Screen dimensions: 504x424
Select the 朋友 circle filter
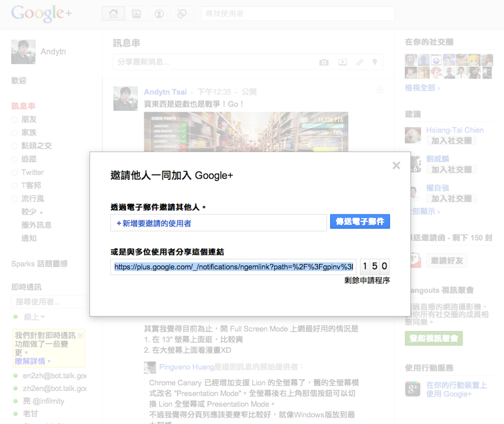[29, 119]
